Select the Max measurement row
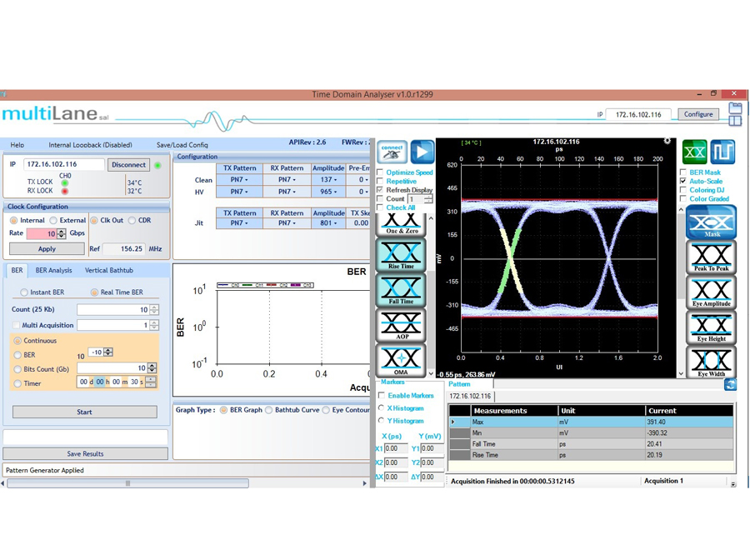Screen dimensions: 750x560 [591, 422]
